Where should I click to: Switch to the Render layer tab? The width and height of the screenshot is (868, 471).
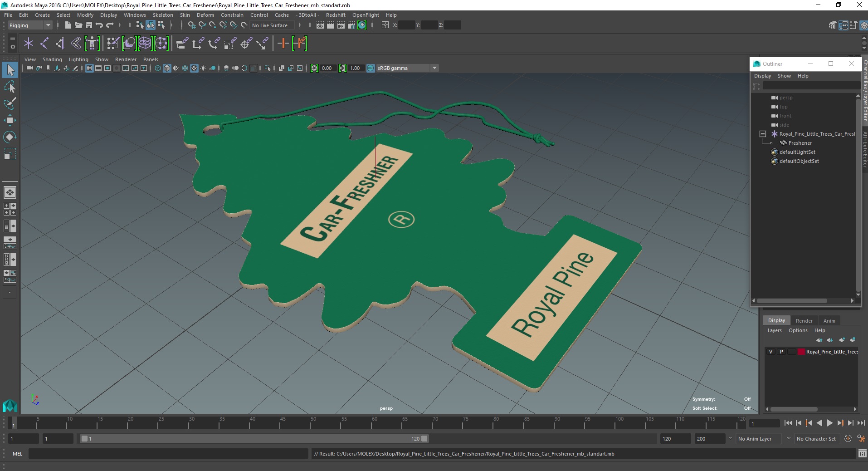804,320
